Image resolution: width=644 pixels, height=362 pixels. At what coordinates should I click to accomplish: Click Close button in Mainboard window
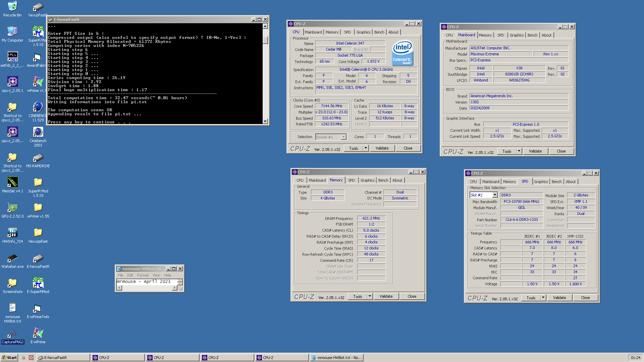point(561,151)
